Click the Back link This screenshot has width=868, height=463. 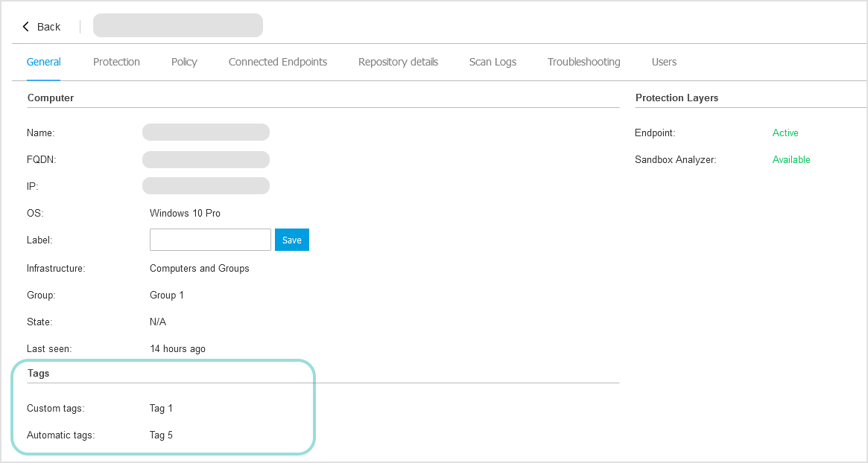tap(48, 26)
